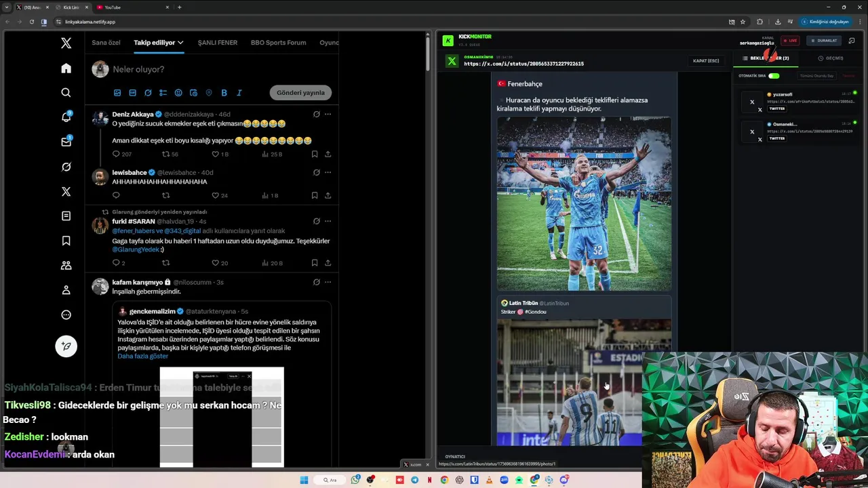Click Tümünü Okundu Say button
Viewport: 868px width, 488px height.
point(816,76)
